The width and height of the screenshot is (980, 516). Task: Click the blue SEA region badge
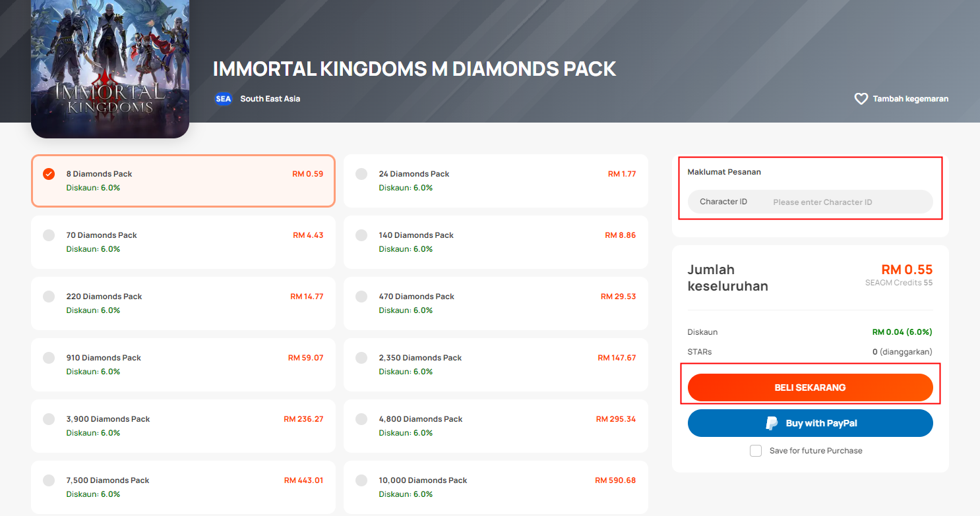[224, 99]
